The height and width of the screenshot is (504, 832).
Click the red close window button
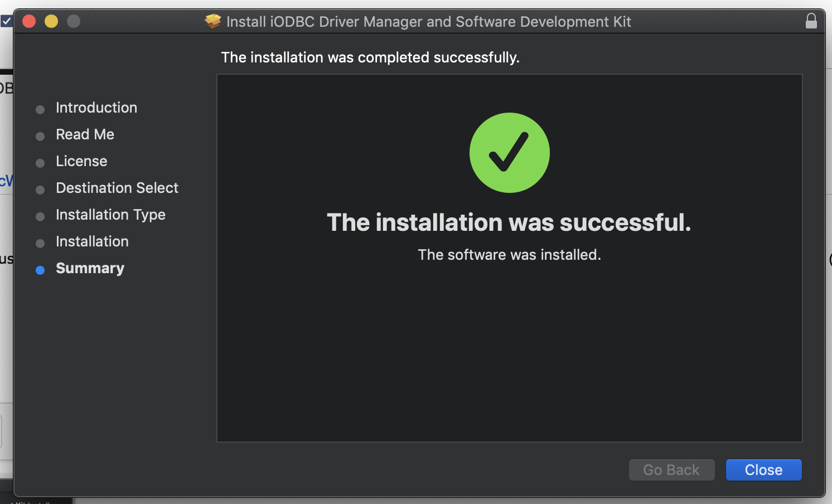point(29,21)
